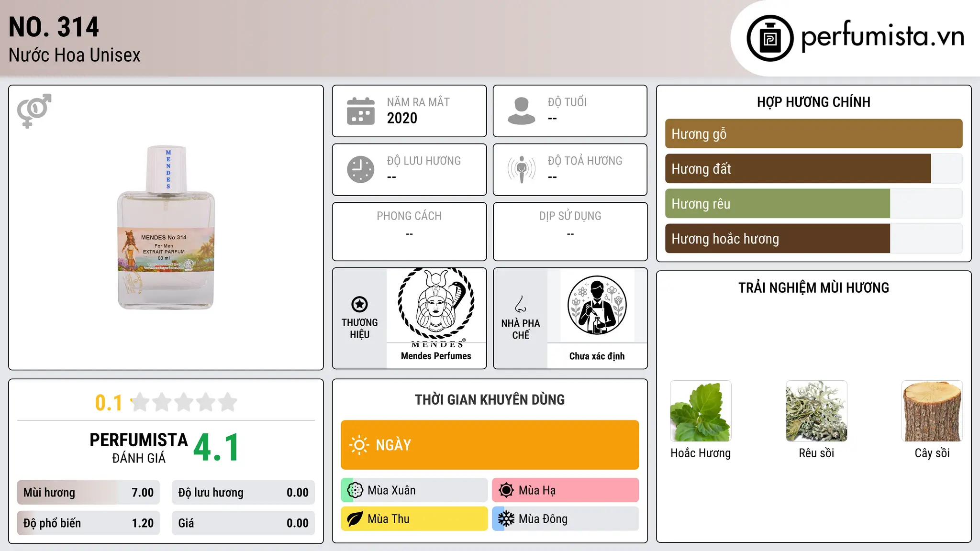Click the leaf icon beside Mùa Thu
The width and height of the screenshot is (980, 551).
click(355, 519)
